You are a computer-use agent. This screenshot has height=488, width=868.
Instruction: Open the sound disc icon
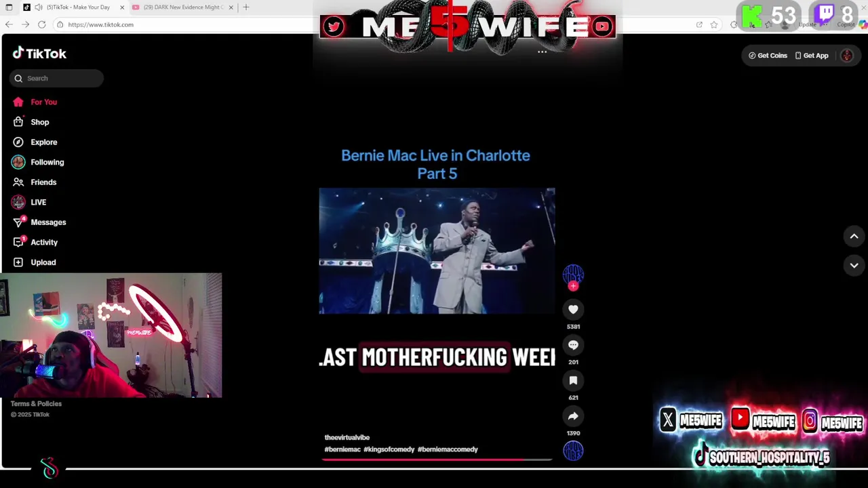click(x=573, y=451)
